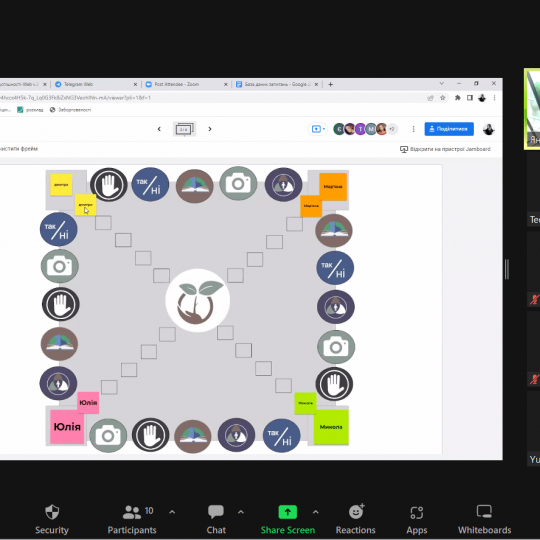Image resolution: width=540 pixels, height=540 pixels.
Task: Open the Reactions menu
Action: click(x=355, y=519)
